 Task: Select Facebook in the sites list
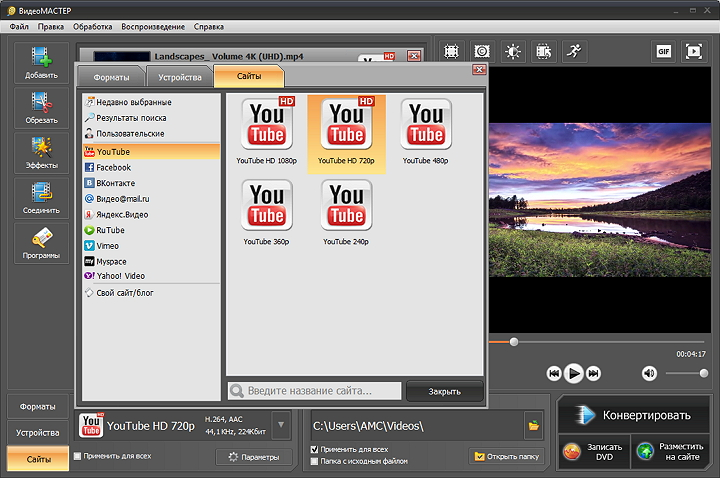[152, 168]
